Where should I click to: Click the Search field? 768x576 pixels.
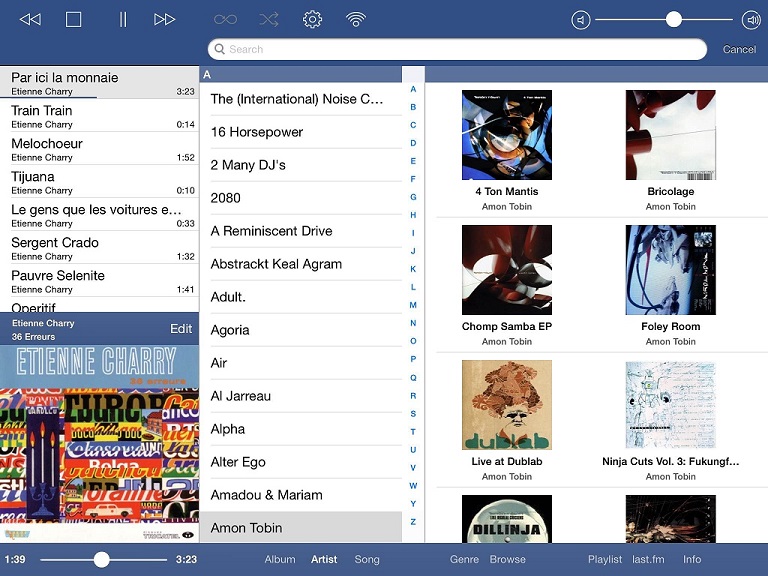(457, 49)
